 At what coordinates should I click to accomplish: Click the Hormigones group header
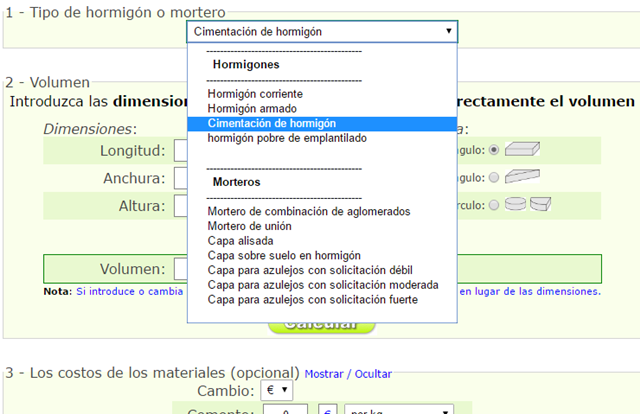(x=246, y=65)
